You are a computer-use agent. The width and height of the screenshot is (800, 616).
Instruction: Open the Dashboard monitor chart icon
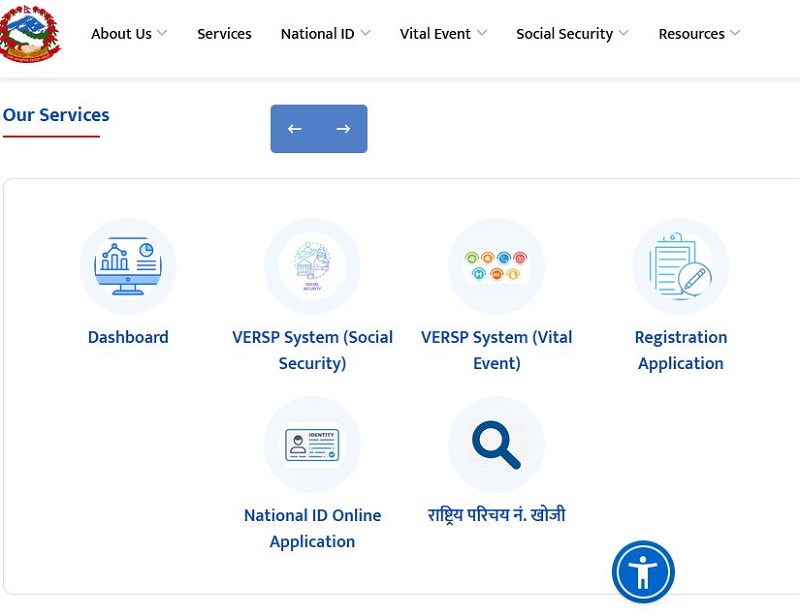tap(128, 266)
